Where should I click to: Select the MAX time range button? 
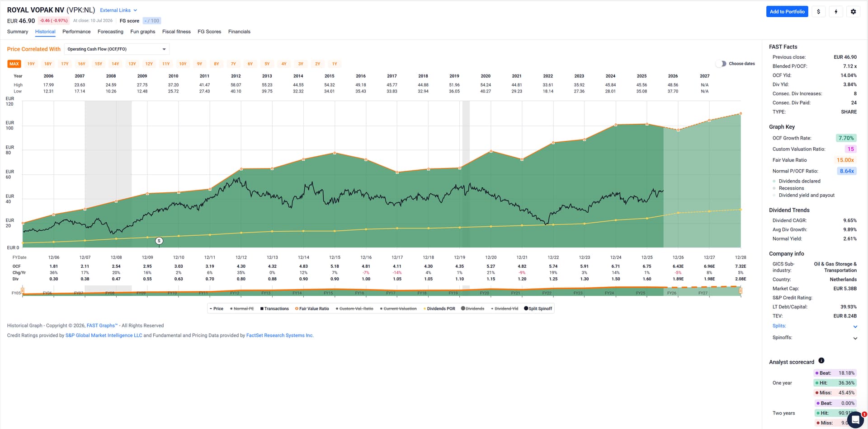point(14,64)
